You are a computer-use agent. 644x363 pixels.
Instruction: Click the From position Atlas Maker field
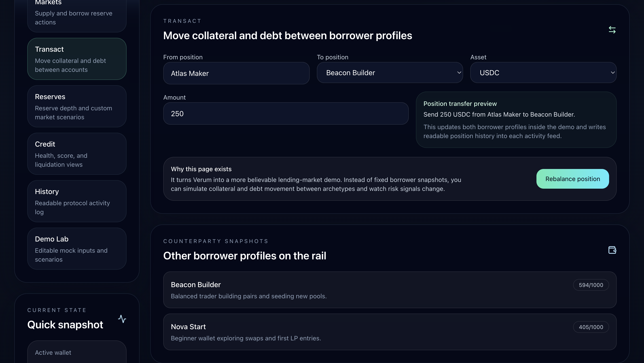click(x=236, y=73)
